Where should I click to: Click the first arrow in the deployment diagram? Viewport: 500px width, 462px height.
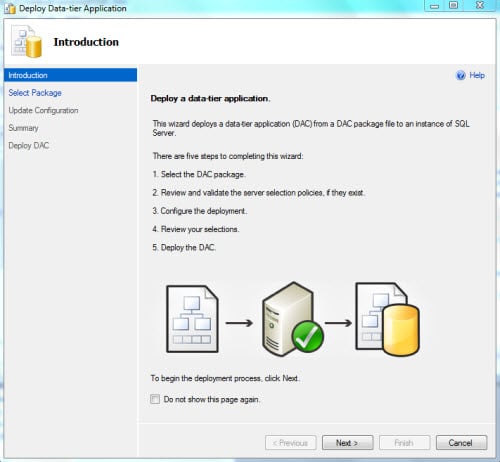239,323
